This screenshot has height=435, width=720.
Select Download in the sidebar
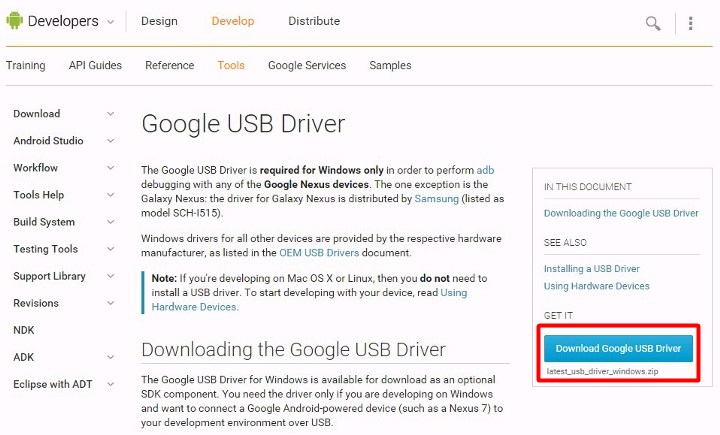pos(37,113)
